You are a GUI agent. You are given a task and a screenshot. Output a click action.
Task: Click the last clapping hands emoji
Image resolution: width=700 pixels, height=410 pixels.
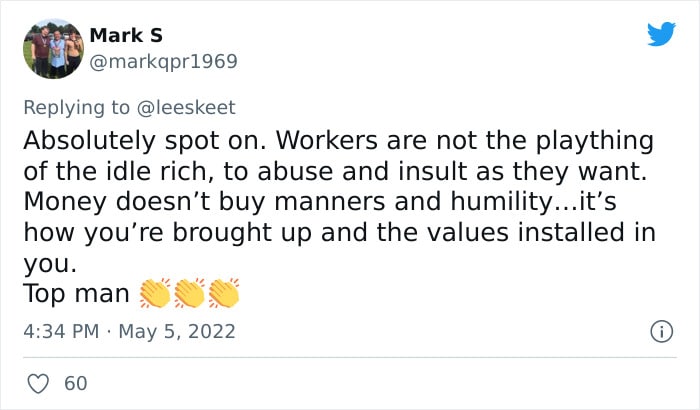pos(224,293)
